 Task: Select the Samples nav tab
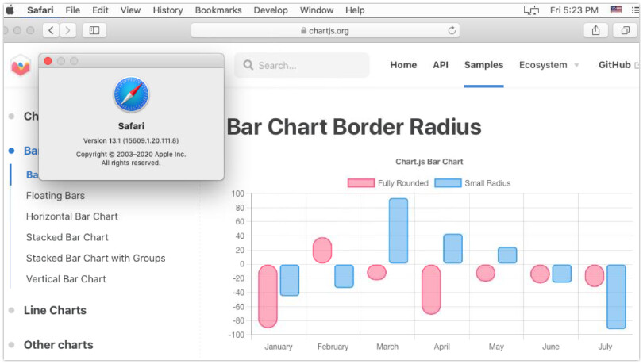click(483, 65)
